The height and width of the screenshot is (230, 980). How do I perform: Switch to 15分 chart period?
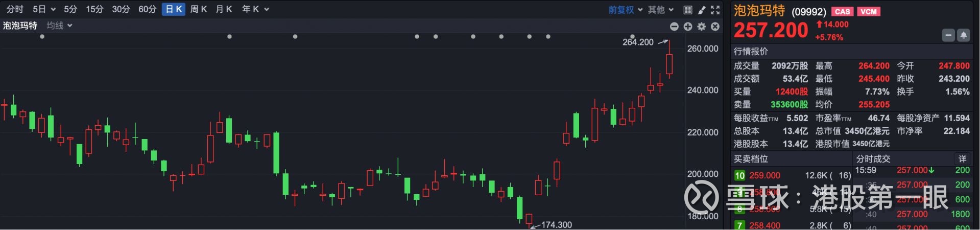(x=94, y=9)
